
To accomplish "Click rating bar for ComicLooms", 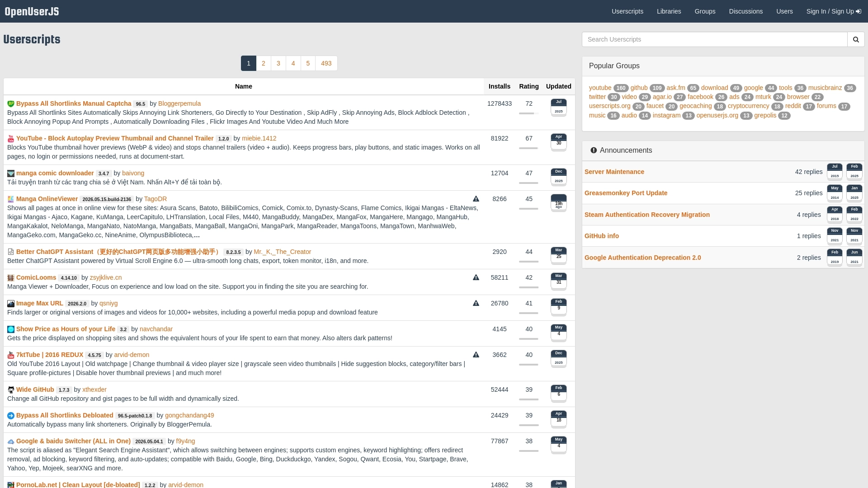I will pos(529,287).
